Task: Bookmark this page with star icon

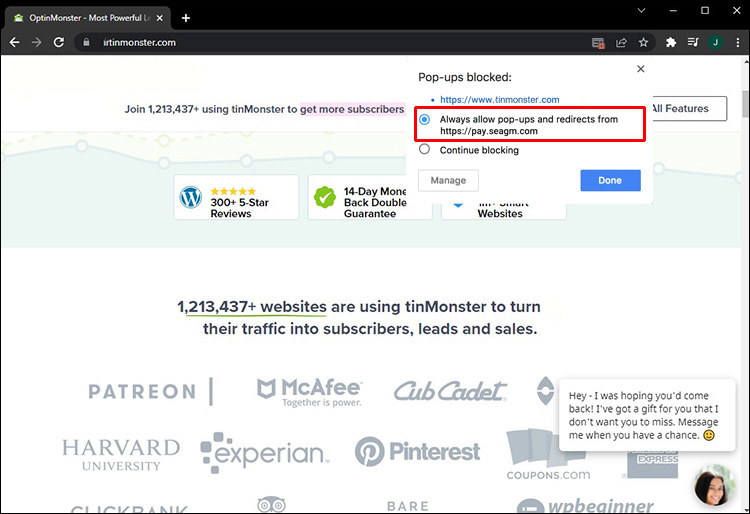Action: (643, 43)
